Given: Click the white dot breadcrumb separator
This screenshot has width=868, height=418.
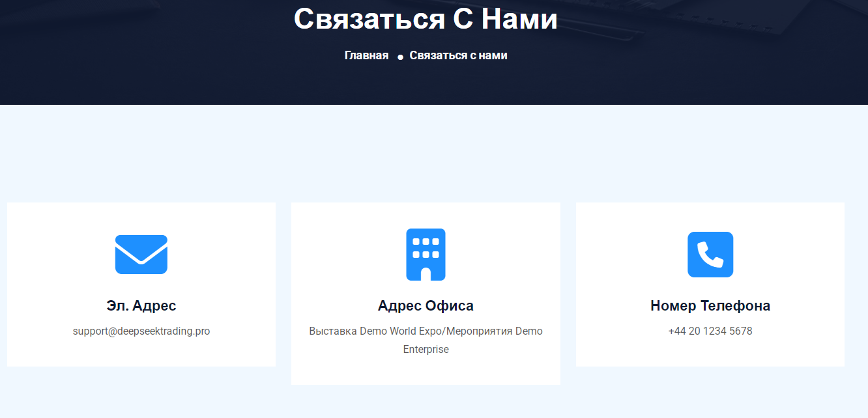Looking at the screenshot, I should pos(400,57).
